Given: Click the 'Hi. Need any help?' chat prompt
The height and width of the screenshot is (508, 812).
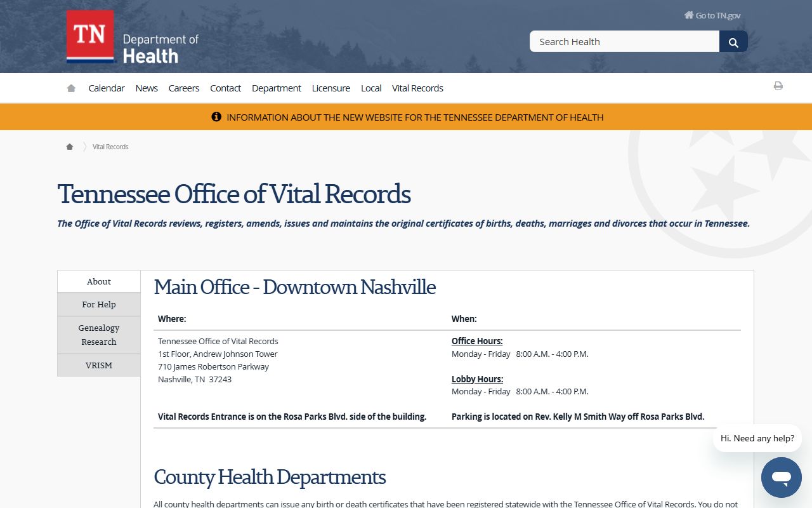Looking at the screenshot, I should point(757,438).
